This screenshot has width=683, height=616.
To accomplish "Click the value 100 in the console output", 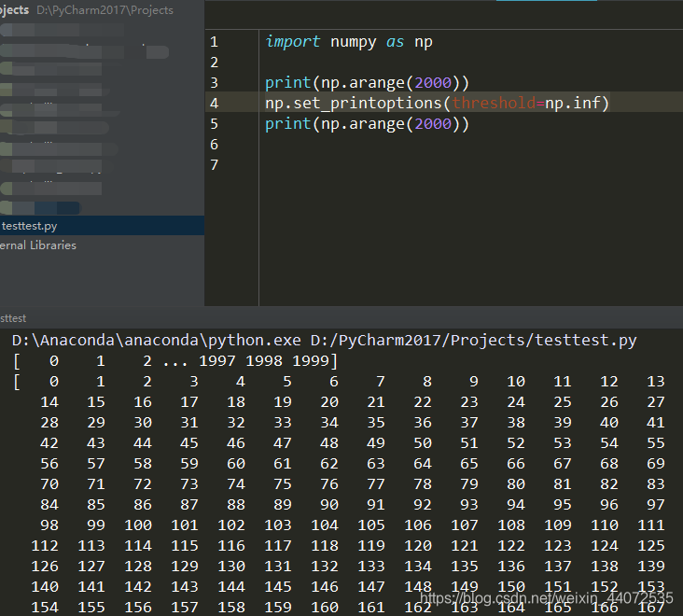I will tap(138, 525).
